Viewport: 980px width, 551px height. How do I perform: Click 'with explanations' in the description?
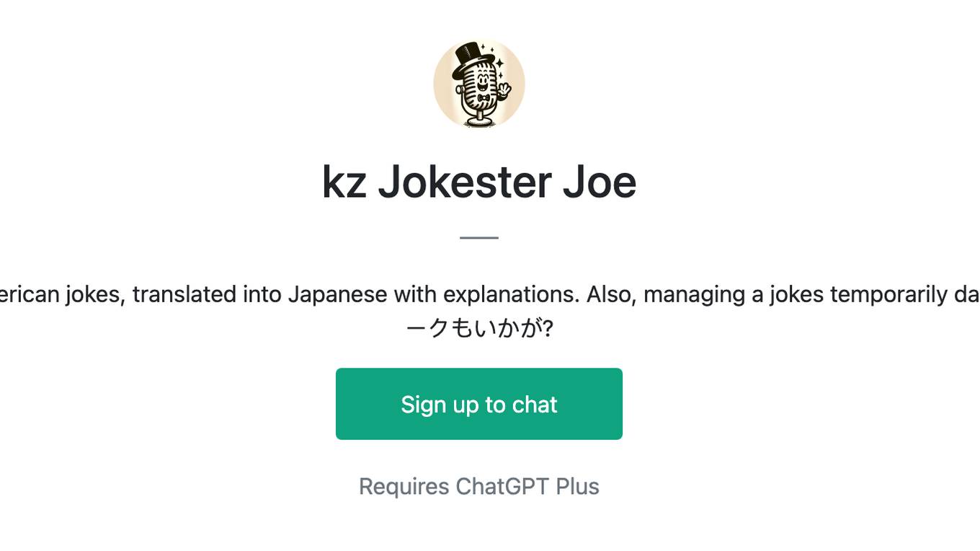(486, 294)
